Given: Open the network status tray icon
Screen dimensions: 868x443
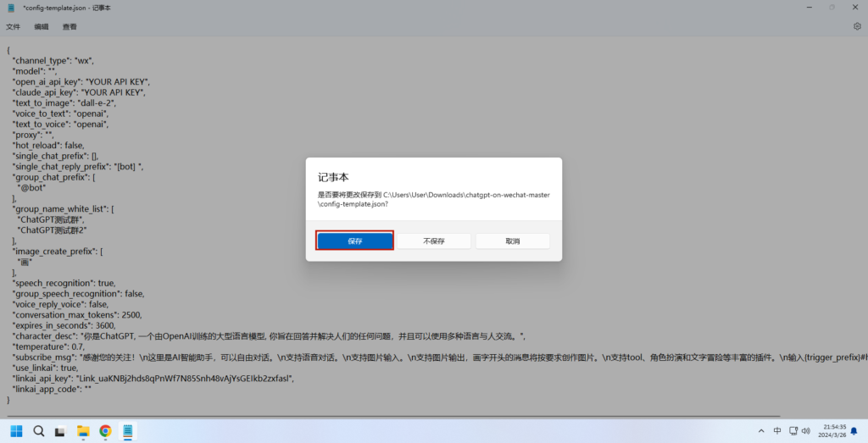Looking at the screenshot, I should [x=793, y=431].
